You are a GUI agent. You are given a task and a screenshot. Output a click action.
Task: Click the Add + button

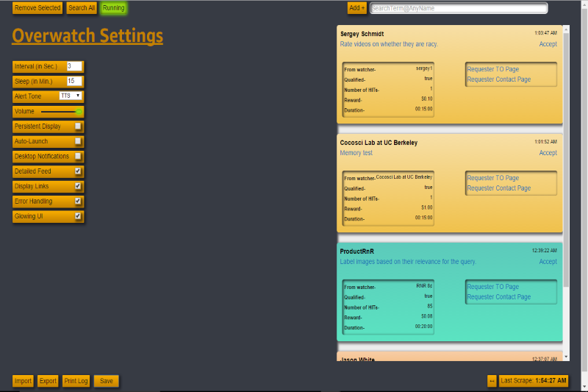(x=357, y=8)
